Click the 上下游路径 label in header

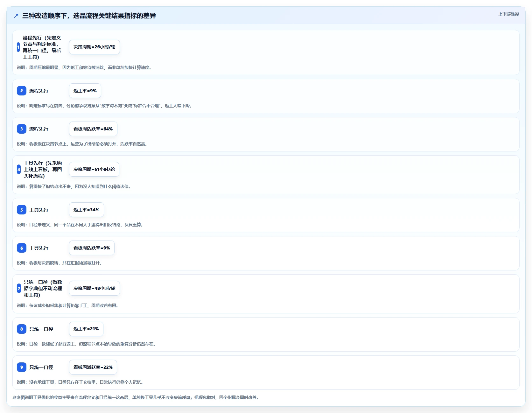coord(508,14)
